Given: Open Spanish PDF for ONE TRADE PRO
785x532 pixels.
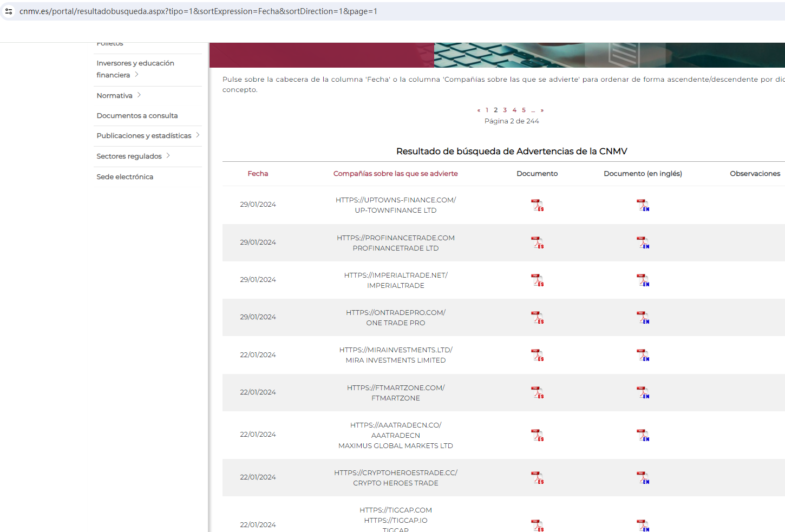Looking at the screenshot, I should pos(537,318).
